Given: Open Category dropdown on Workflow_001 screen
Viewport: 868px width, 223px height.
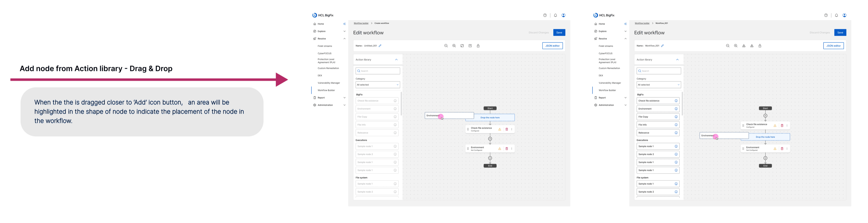Looking at the screenshot, I should (659, 85).
